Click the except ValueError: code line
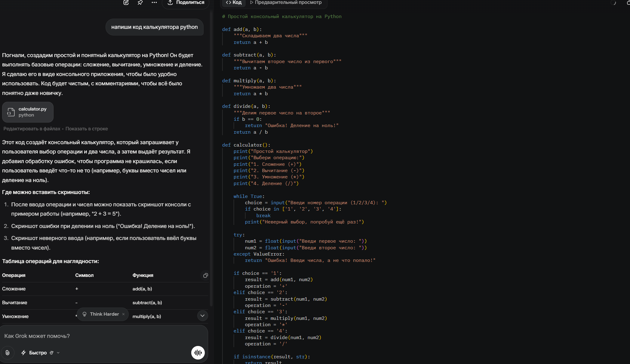This screenshot has height=364, width=630. pyautogui.click(x=259, y=254)
